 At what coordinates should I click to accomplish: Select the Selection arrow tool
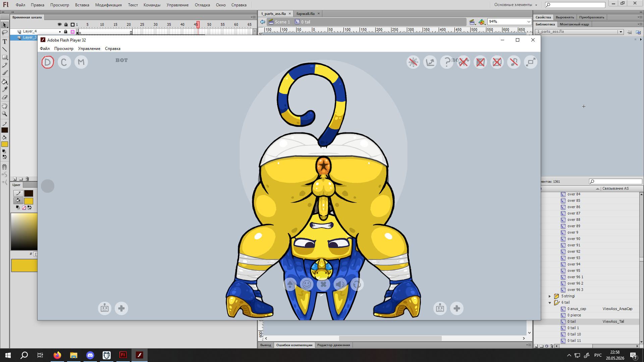(x=5, y=25)
